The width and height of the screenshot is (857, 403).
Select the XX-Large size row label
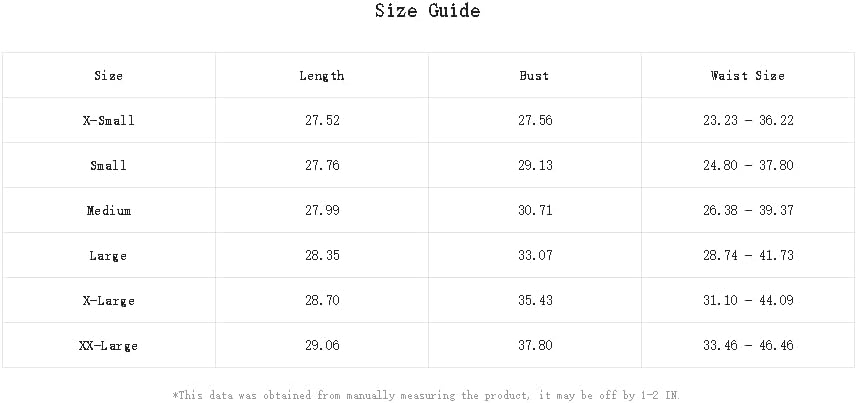coord(108,346)
